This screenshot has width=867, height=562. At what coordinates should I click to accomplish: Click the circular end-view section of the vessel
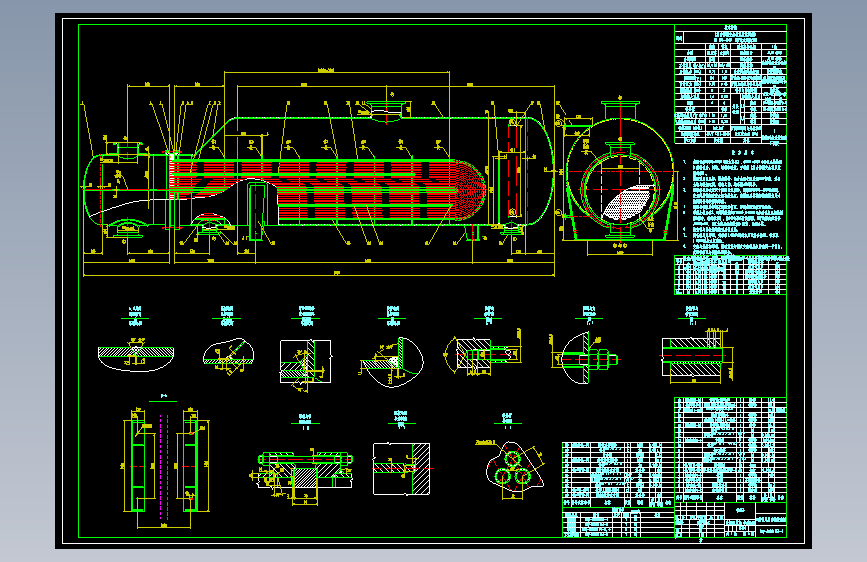coord(619,173)
